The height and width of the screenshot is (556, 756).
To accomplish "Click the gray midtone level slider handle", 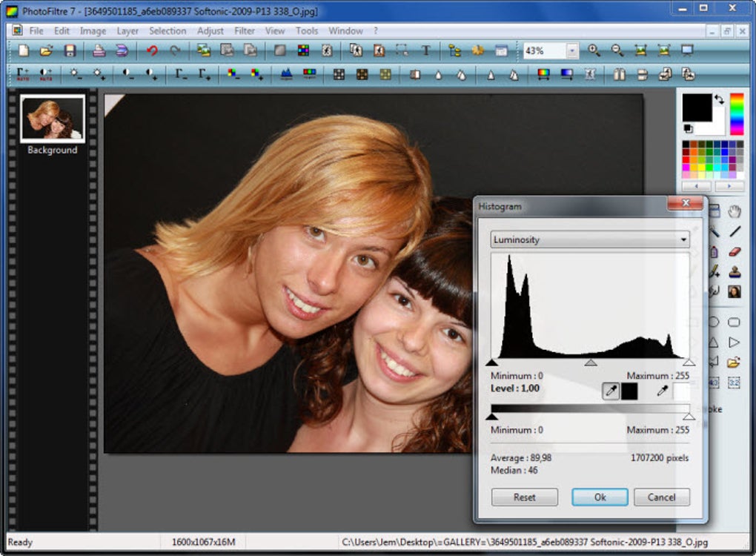I will click(591, 363).
